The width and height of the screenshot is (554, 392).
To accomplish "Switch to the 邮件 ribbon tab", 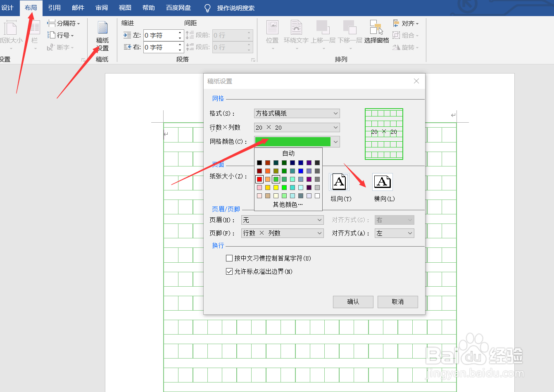I will click(x=78, y=8).
